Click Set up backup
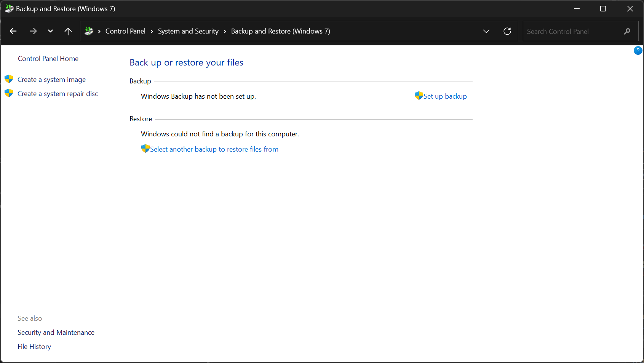The height and width of the screenshot is (363, 644). point(445,96)
